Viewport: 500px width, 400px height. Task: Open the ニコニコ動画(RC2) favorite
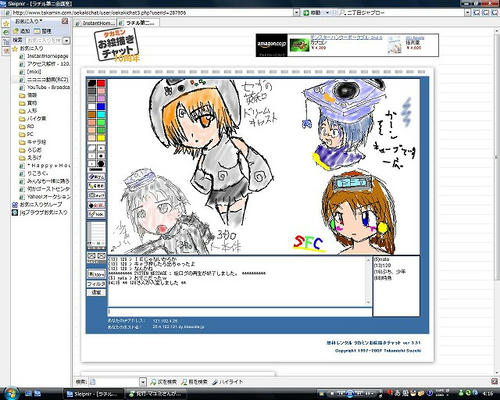[44, 79]
